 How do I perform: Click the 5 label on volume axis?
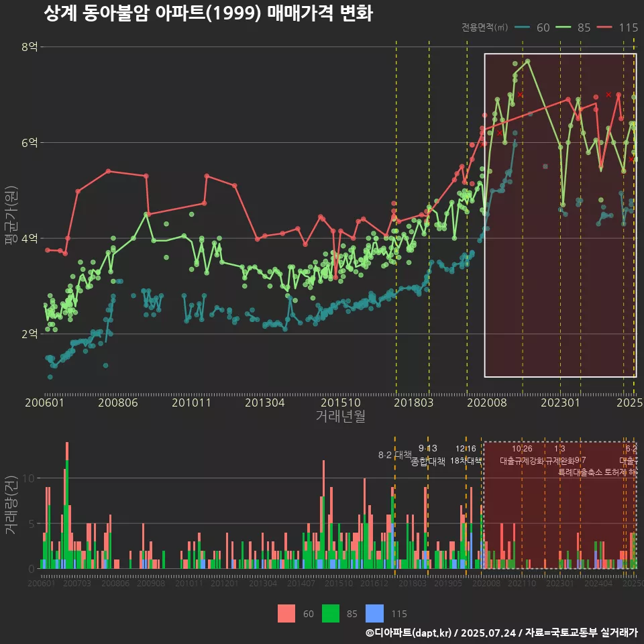coord(32,524)
